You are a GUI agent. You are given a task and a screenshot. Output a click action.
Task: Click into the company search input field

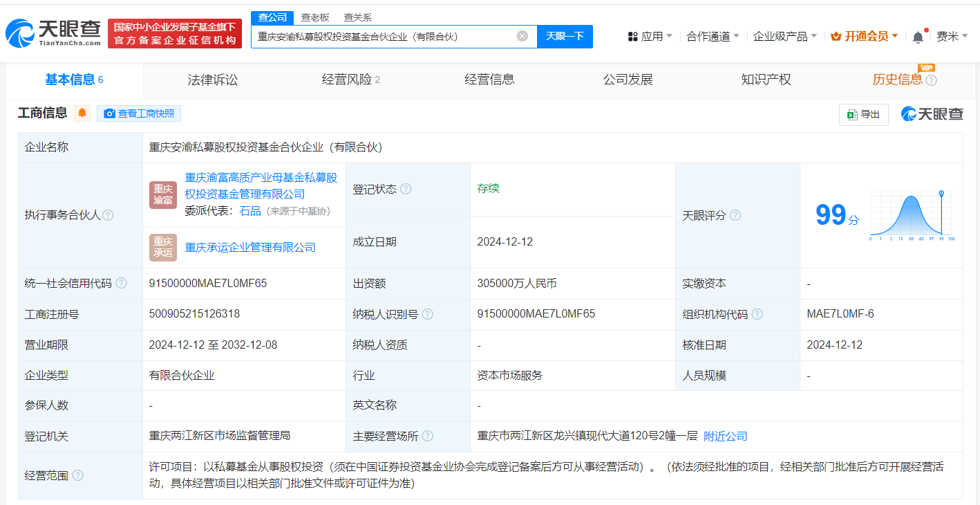384,36
